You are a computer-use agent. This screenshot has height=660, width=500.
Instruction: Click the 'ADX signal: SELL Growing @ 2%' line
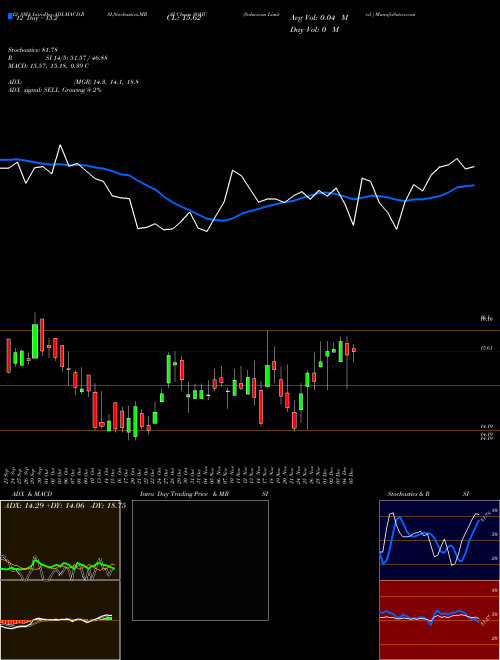tap(55, 90)
